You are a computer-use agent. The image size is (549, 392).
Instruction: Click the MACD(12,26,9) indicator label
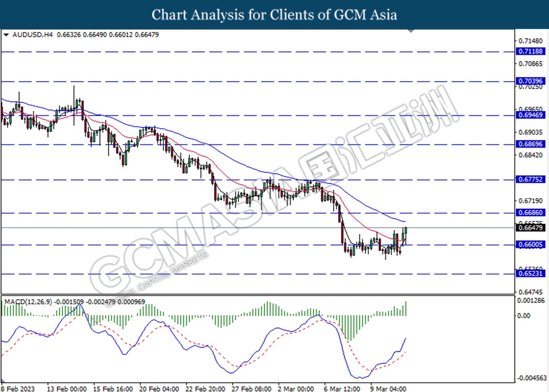(28, 302)
